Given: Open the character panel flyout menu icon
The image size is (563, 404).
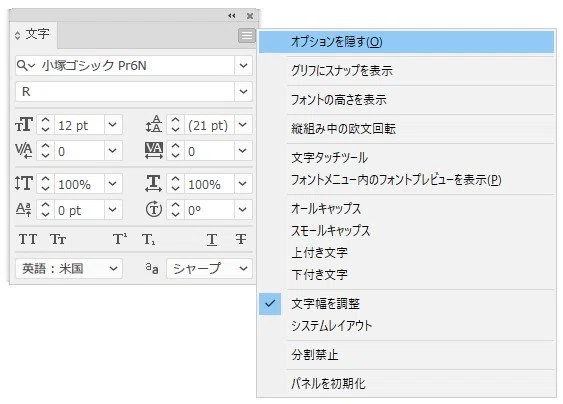Looking at the screenshot, I should [246, 36].
